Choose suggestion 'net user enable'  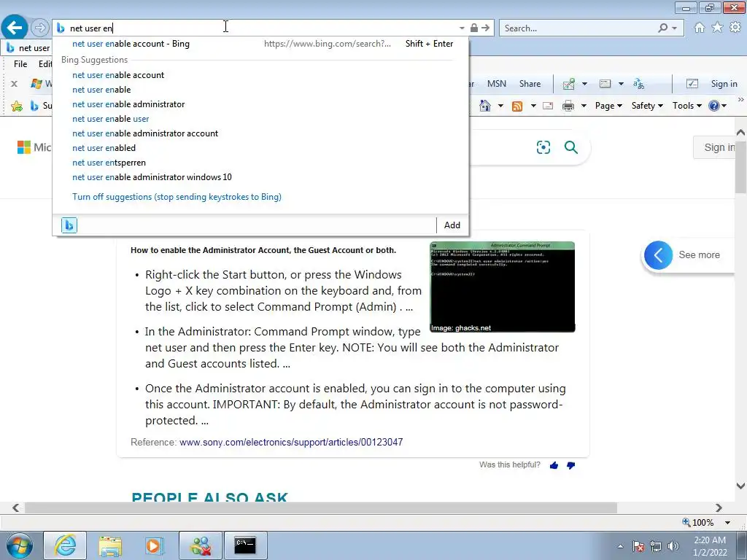101,90
